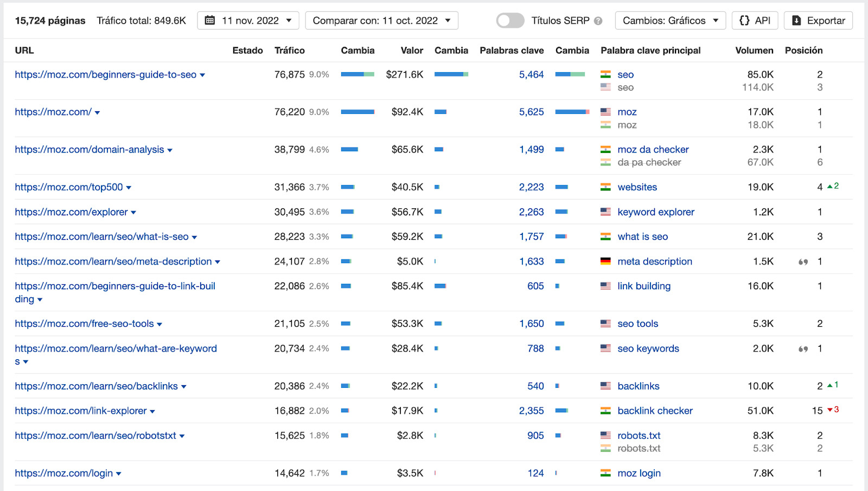Click the backlink checker keyword link
Image resolution: width=868 pixels, height=491 pixels.
pos(655,411)
